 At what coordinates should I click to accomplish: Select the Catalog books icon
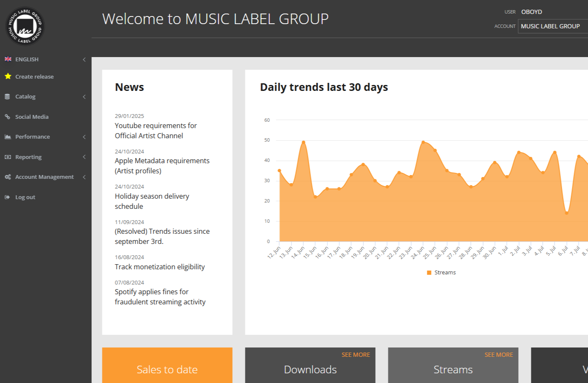pyautogui.click(x=7, y=96)
